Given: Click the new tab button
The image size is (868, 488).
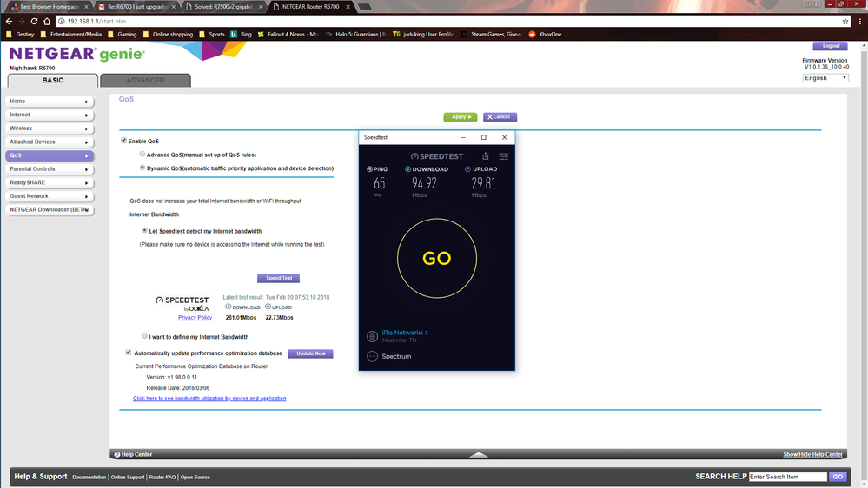Looking at the screenshot, I should [x=364, y=7].
